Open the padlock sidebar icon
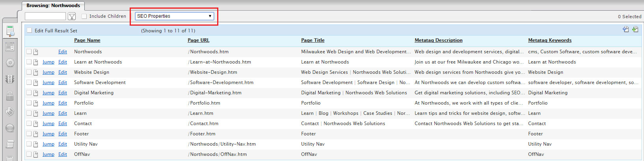This screenshot has height=161, width=644. [10, 95]
